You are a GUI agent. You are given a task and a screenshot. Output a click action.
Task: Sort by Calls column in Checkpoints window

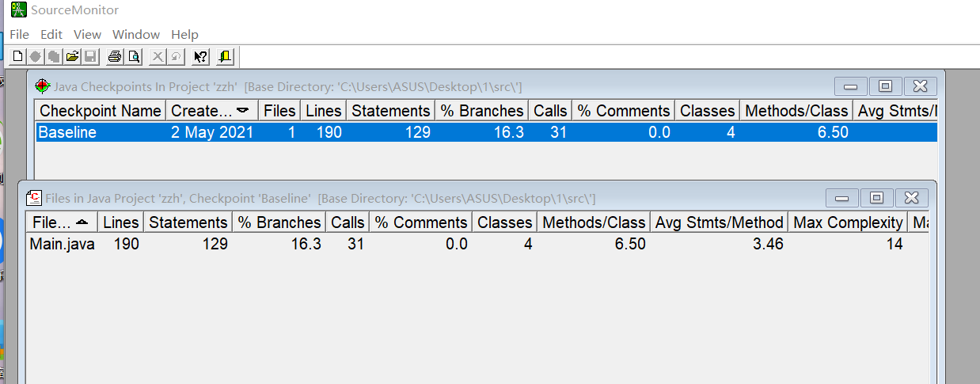pos(550,111)
